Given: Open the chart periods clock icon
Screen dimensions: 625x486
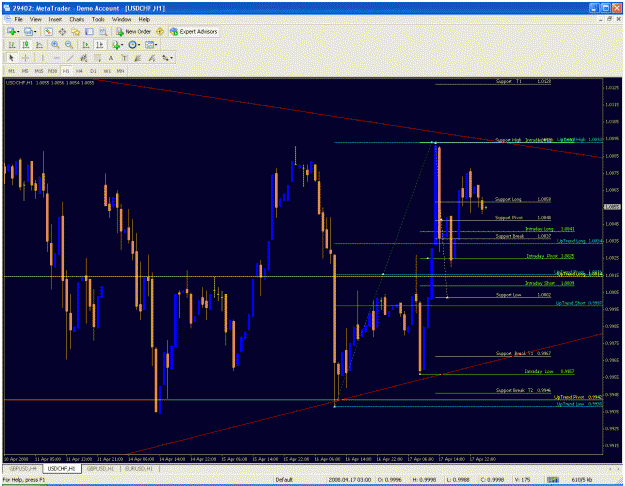Looking at the screenshot, I should 132,45.
